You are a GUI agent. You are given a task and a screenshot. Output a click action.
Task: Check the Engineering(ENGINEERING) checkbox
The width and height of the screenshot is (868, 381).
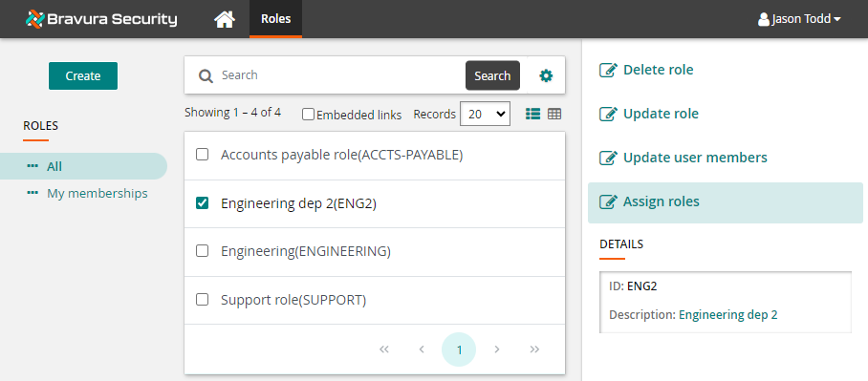[x=202, y=251]
